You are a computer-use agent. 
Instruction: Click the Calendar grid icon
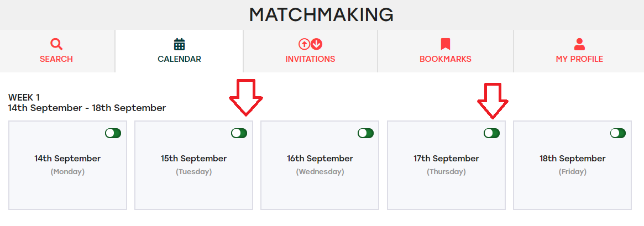pyautogui.click(x=180, y=44)
